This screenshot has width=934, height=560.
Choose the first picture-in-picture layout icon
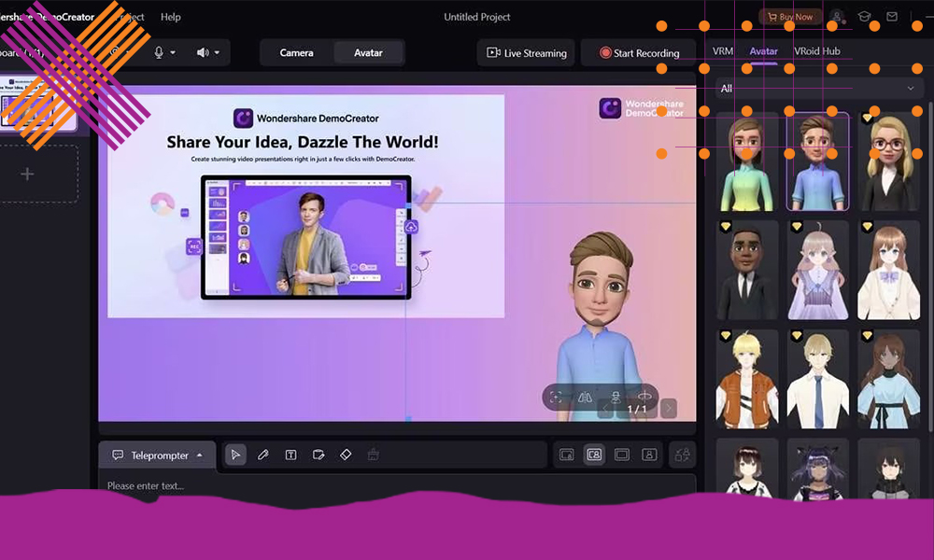pos(567,455)
